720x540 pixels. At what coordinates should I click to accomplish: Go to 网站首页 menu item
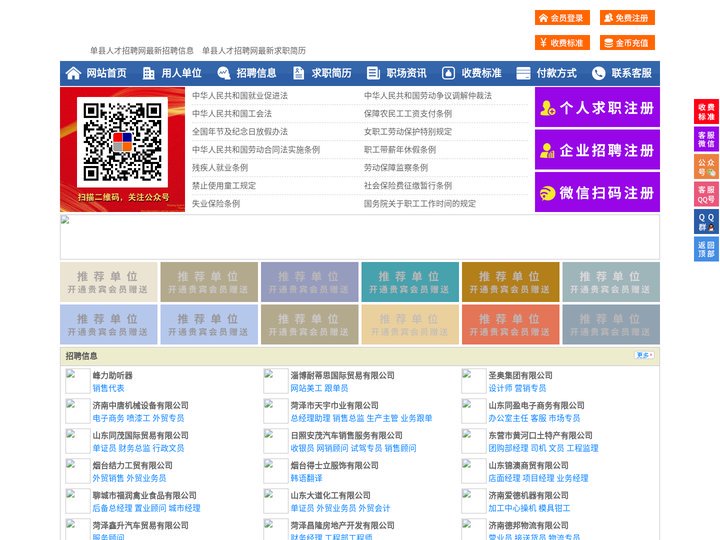tap(106, 73)
